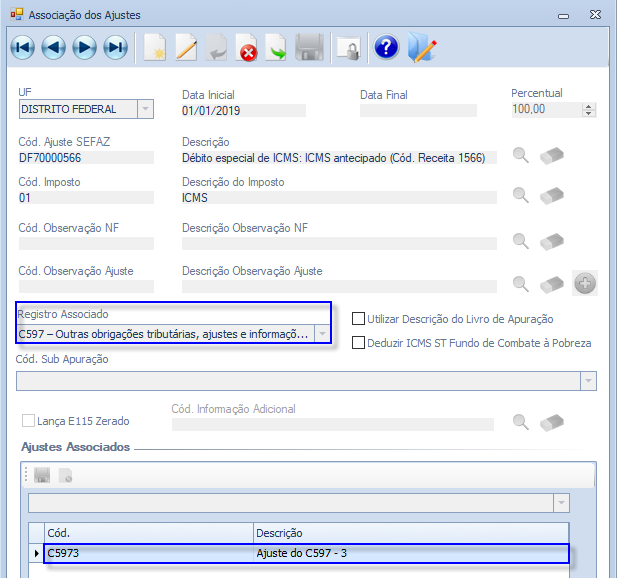The width and height of the screenshot is (617, 578).
Task: Click Data Inicial field
Action: point(244,111)
